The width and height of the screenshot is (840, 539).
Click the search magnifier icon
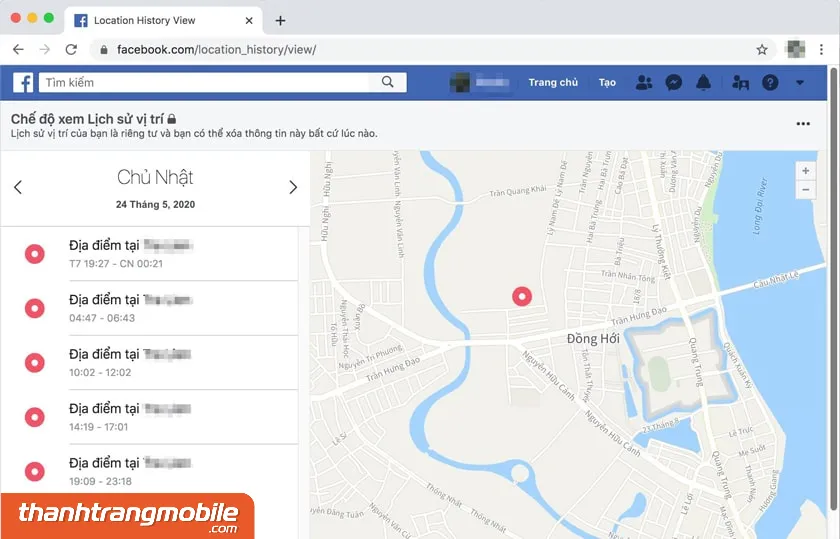388,82
